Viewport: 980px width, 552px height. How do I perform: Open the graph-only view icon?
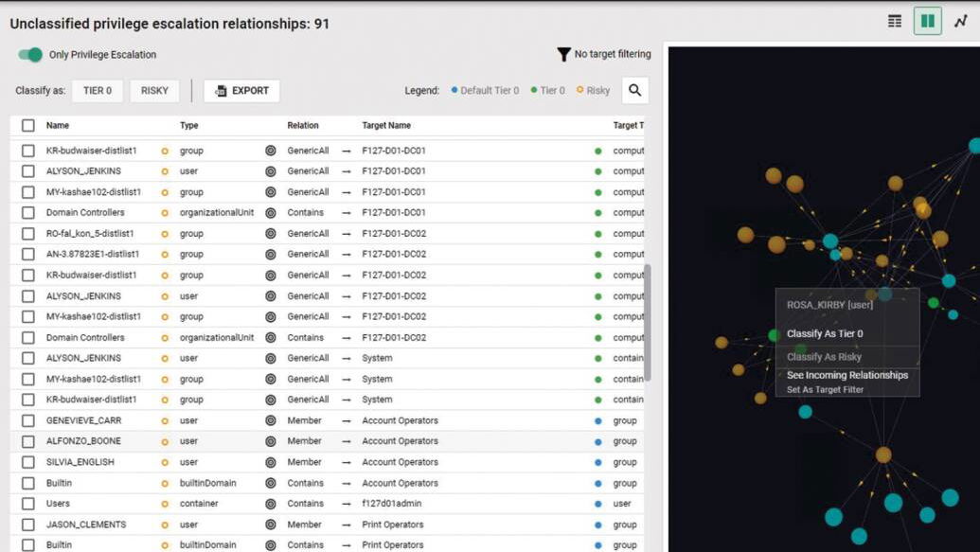pos(960,21)
